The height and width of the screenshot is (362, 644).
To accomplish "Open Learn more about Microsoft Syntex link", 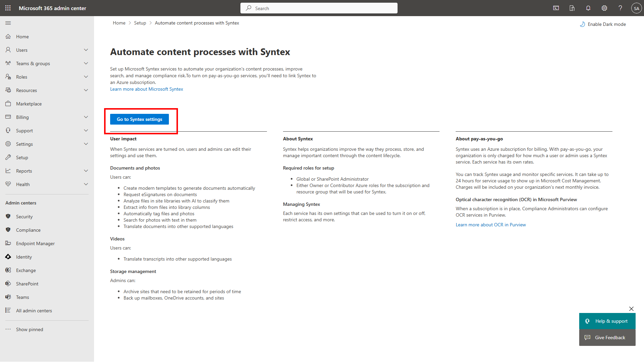I will 147,89.
